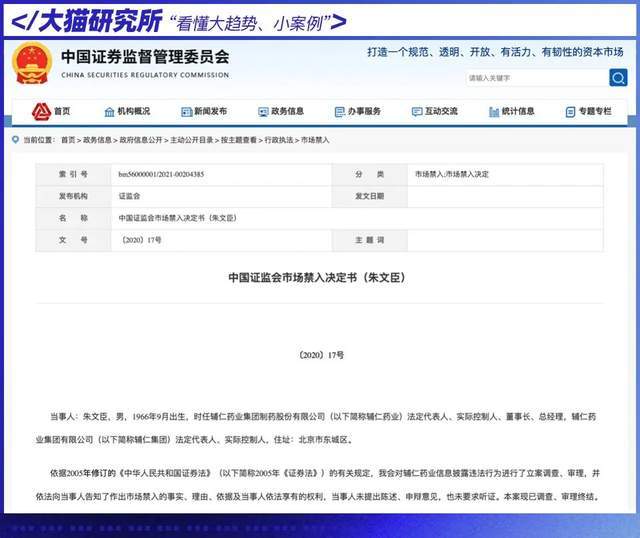This screenshot has width=640, height=538.
Task: Click the red home icon beside 首页
Action: coord(41,111)
